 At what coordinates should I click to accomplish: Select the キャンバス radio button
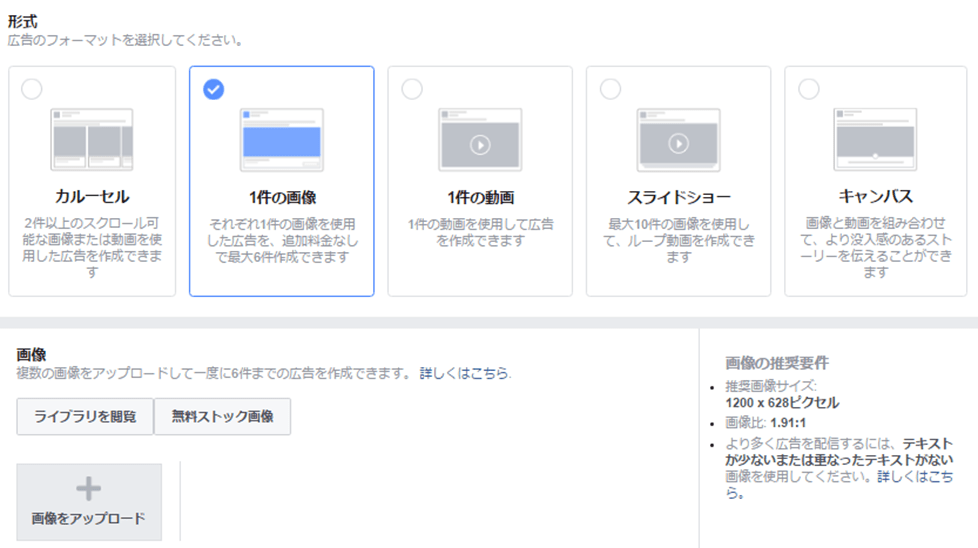[808, 90]
